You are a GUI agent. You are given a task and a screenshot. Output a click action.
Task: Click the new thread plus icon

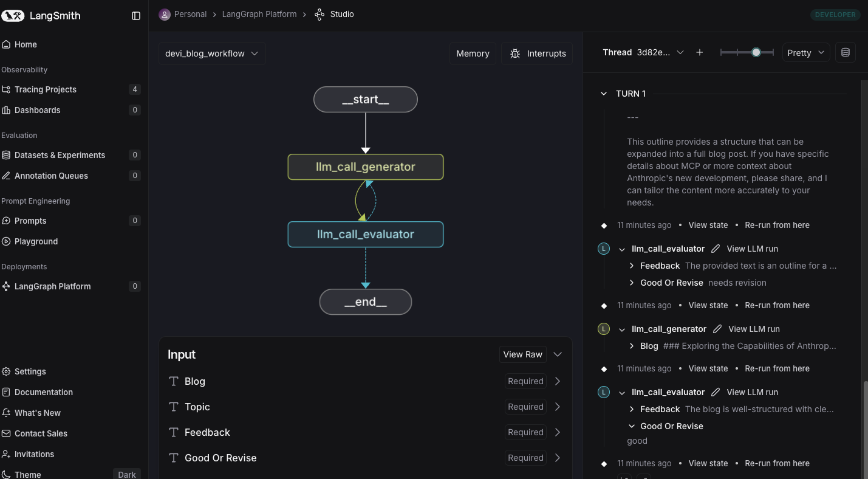pyautogui.click(x=700, y=53)
